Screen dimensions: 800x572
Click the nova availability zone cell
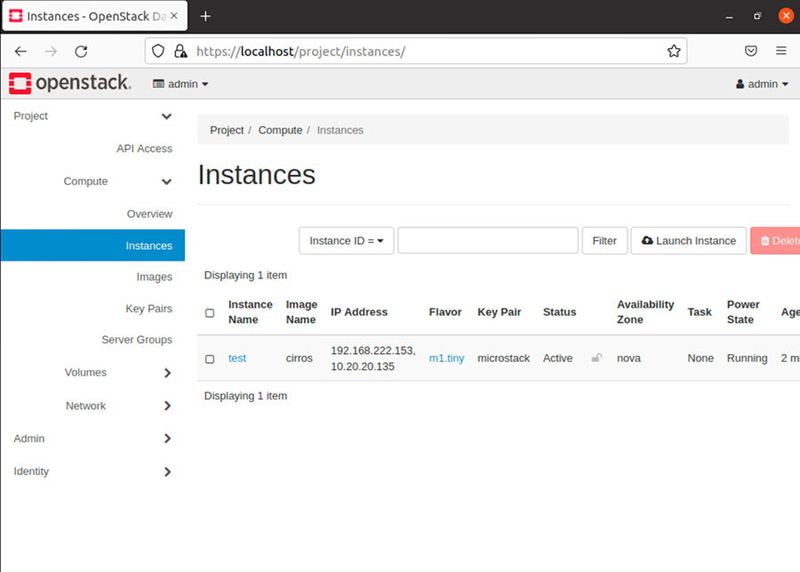click(x=629, y=358)
